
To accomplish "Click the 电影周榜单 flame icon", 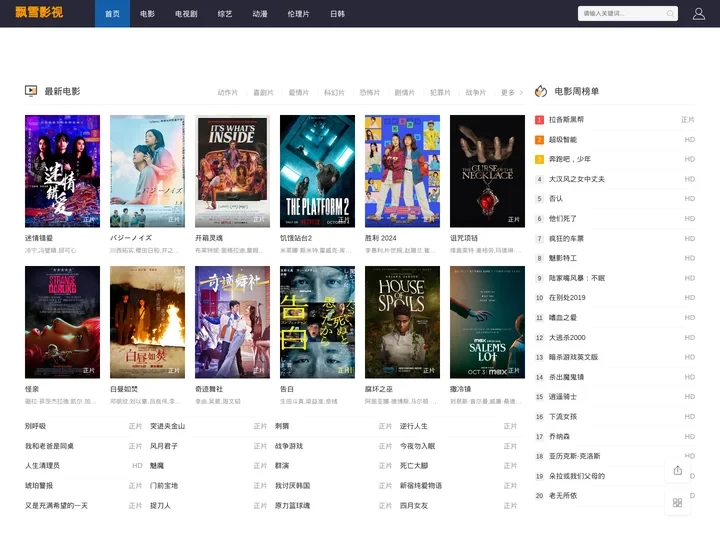I will [541, 91].
